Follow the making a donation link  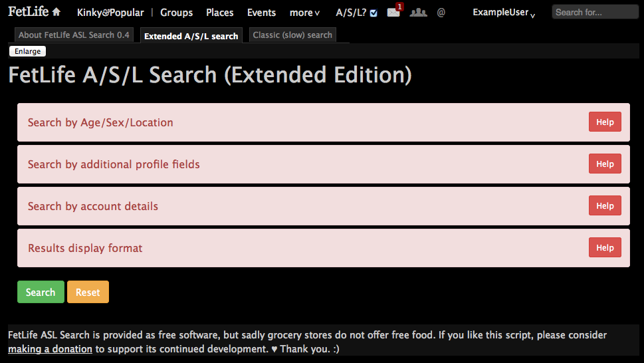point(50,349)
